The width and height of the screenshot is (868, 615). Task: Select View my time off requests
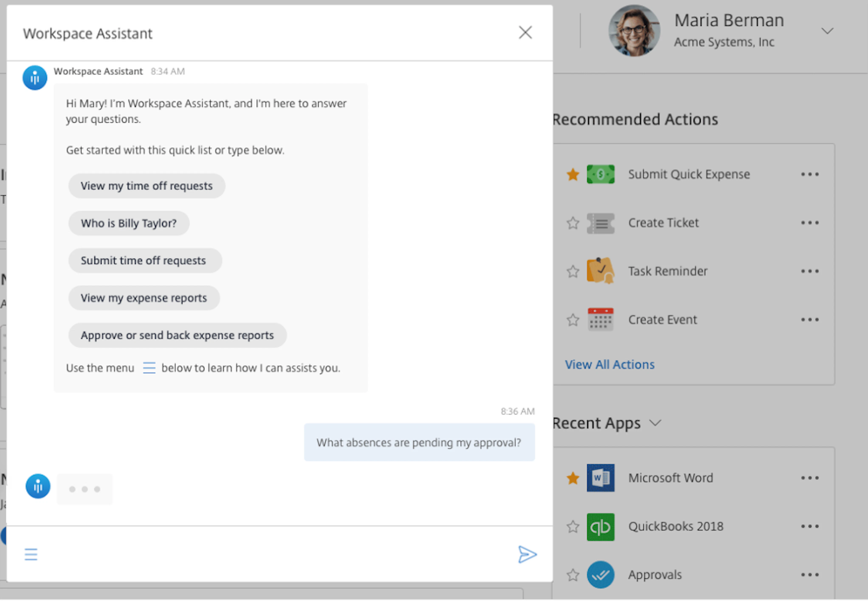click(147, 186)
